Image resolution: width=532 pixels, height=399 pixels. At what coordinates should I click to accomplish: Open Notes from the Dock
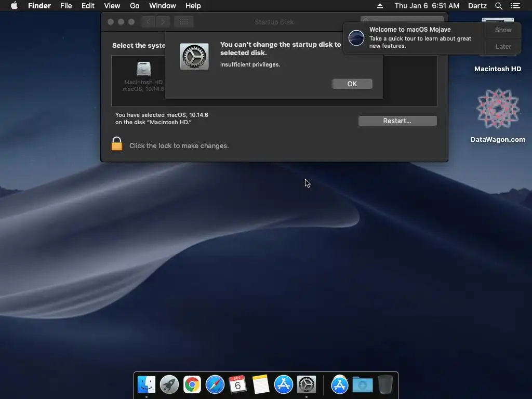point(261,385)
